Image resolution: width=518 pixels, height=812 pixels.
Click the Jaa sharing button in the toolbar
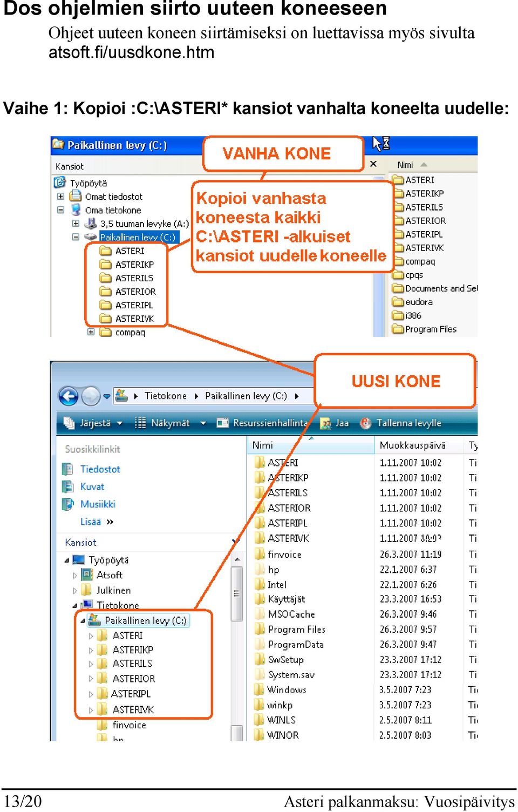(335, 423)
